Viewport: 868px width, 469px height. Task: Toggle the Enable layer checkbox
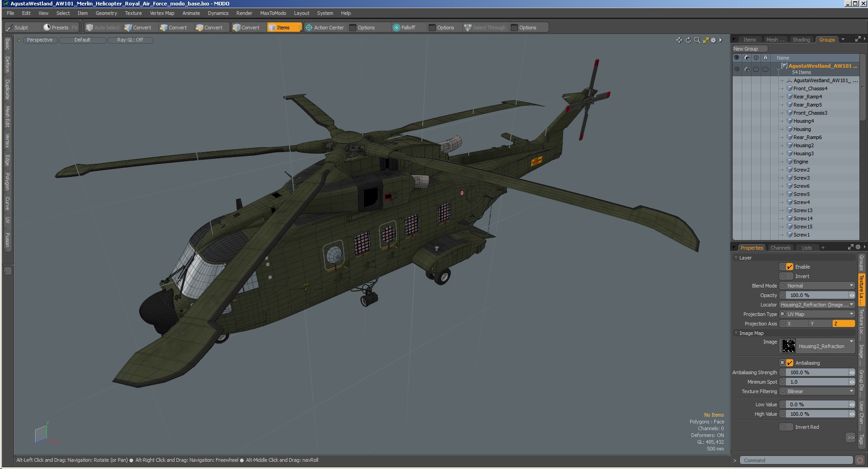[x=790, y=267]
